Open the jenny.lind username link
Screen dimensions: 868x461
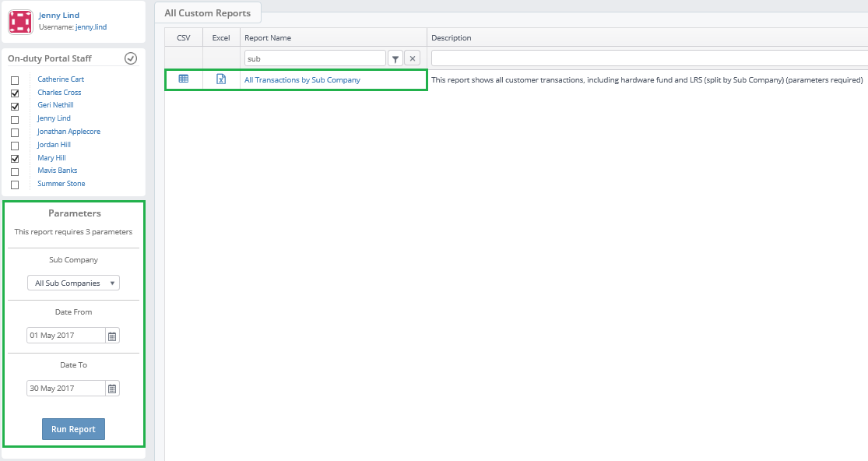click(x=91, y=27)
